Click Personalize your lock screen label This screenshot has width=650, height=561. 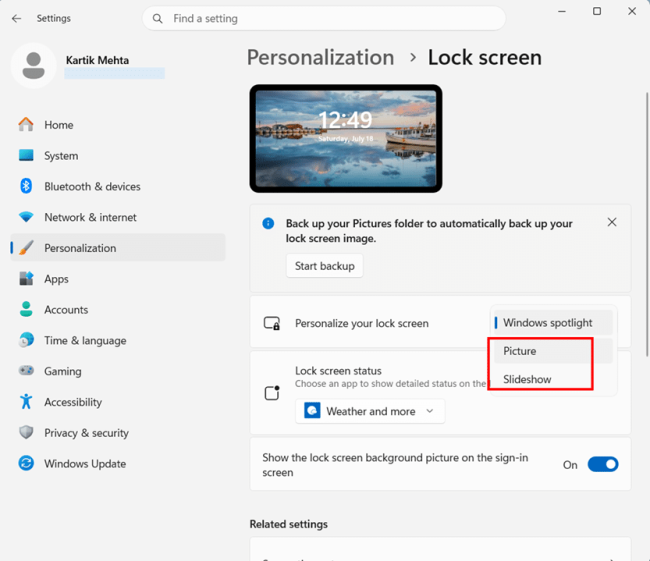362,323
